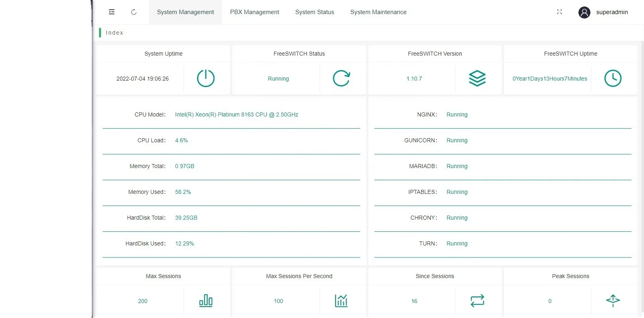Click Max Sessions value 200
Viewport: 644px width, 318px height.
click(x=142, y=301)
